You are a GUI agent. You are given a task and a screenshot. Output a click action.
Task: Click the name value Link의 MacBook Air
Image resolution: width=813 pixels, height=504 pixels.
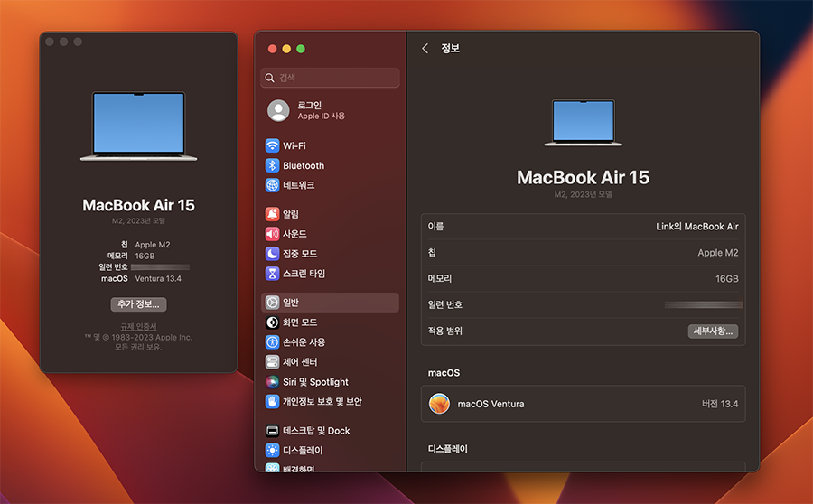point(696,227)
